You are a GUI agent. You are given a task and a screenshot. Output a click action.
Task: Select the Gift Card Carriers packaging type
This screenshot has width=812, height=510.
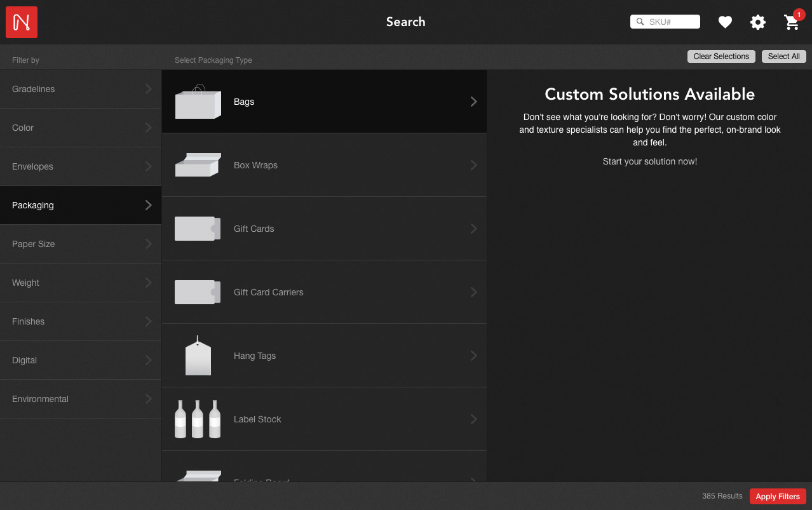click(x=324, y=292)
